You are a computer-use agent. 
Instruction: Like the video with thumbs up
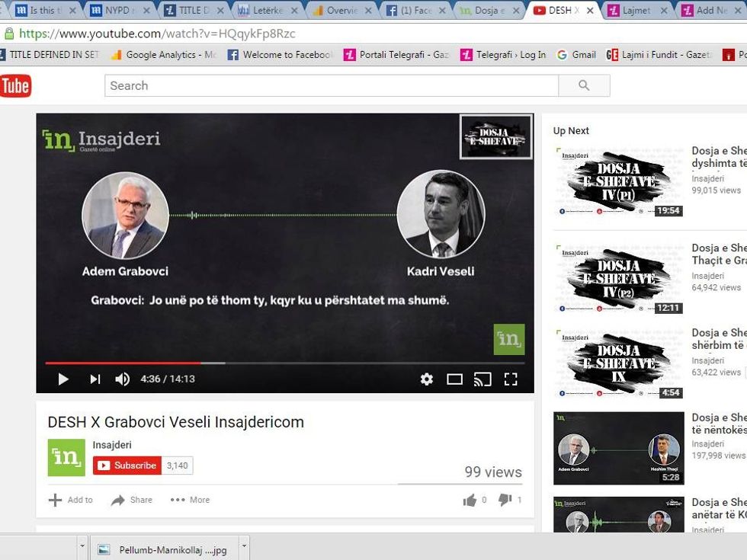(470, 500)
